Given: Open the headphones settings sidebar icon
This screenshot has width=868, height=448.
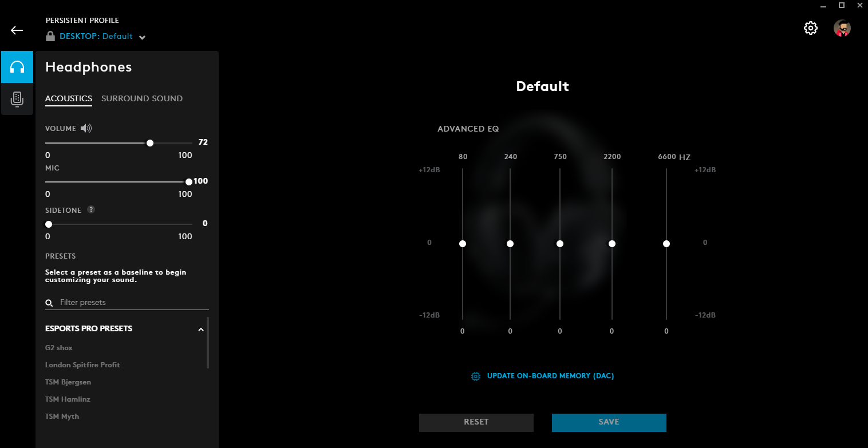Looking at the screenshot, I should 17,67.
